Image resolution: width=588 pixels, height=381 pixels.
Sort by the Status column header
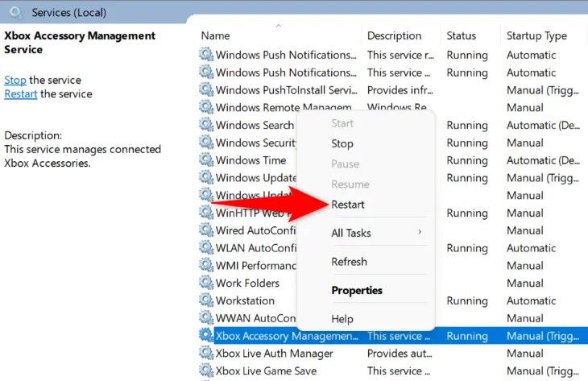click(461, 35)
